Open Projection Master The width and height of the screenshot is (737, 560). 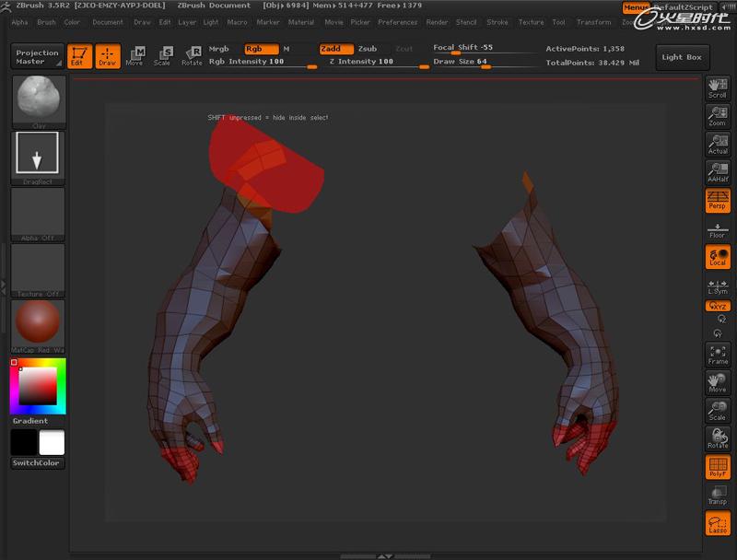pos(37,56)
